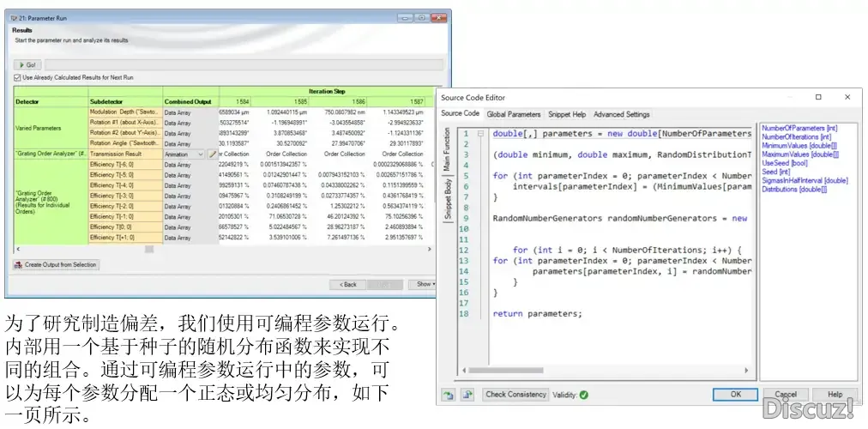Click MinimumValues [double[]] in parameter list

(799, 146)
